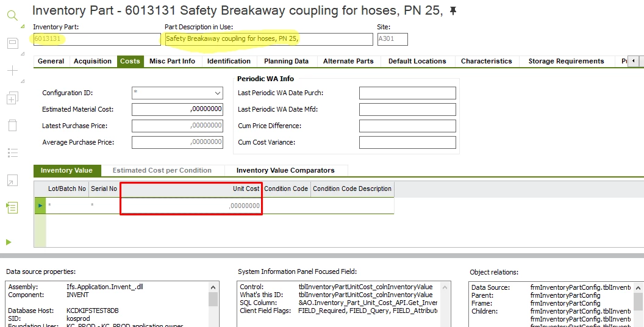Screen dimensions: 644x327
Task: Click the Assembly value Ifs.Application.Invent_.dll
Action: click(x=105, y=287)
